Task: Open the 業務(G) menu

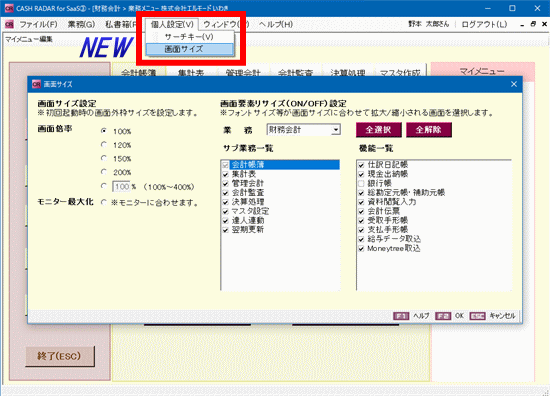Action: point(81,24)
